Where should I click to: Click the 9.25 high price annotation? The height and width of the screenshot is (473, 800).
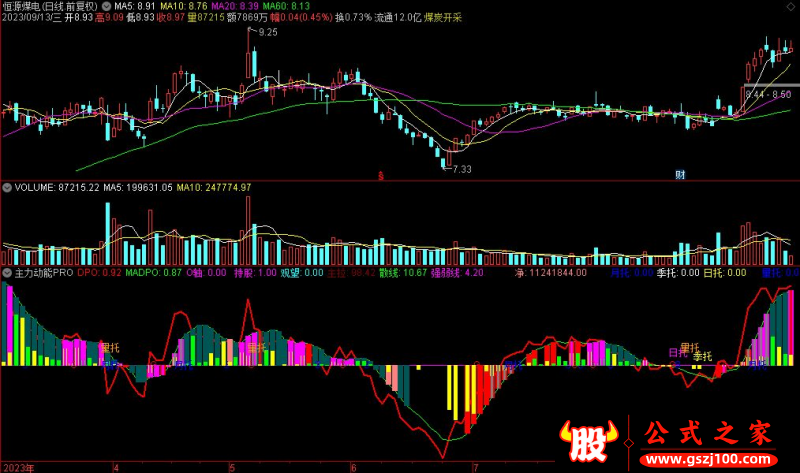[268, 32]
